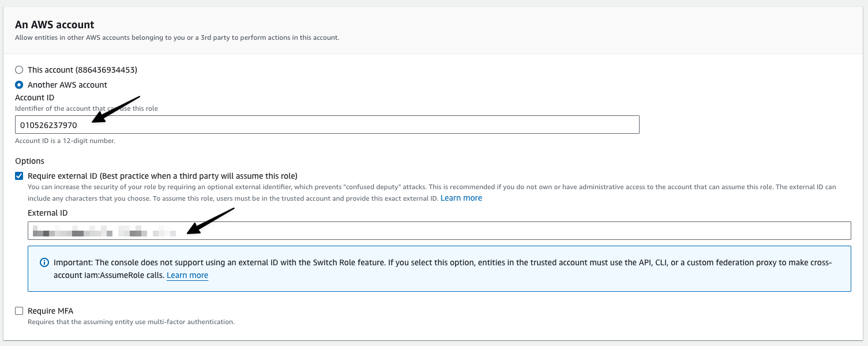Enable the Require MFA checkbox
Viewport: 868px width, 346px height.
click(x=19, y=311)
